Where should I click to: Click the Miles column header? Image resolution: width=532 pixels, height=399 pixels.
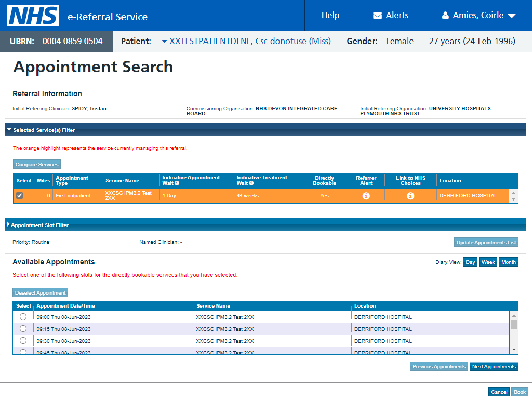(x=44, y=180)
